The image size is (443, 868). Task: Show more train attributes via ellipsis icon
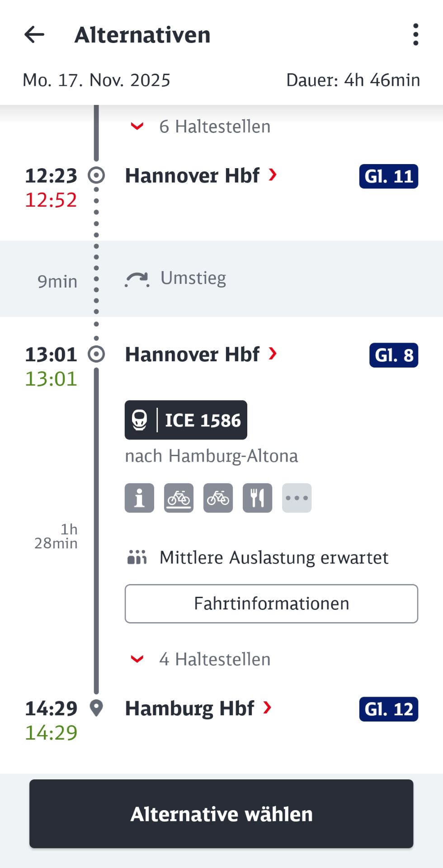coord(297,498)
